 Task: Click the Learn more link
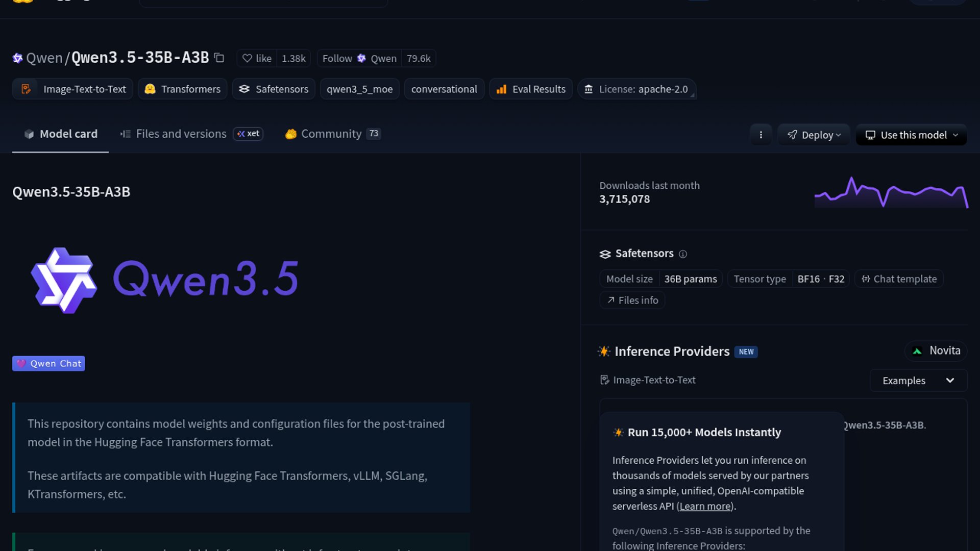[x=705, y=506]
